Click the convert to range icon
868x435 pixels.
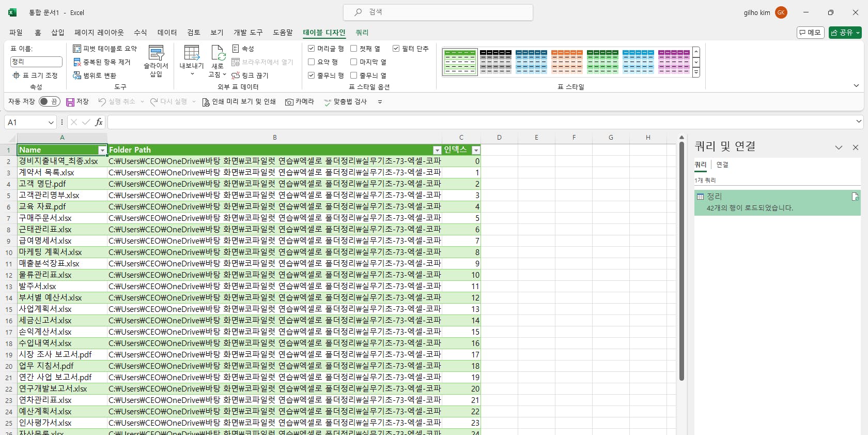[x=77, y=76]
